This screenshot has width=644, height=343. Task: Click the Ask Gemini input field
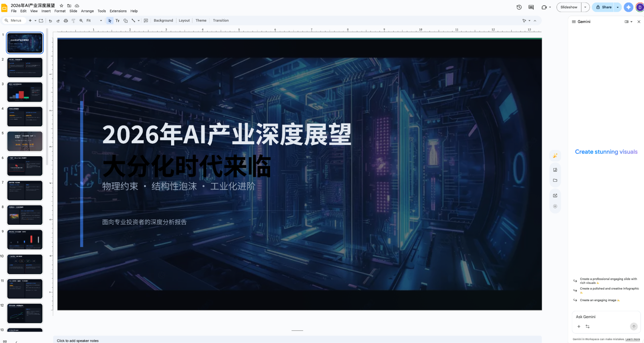pos(602,317)
